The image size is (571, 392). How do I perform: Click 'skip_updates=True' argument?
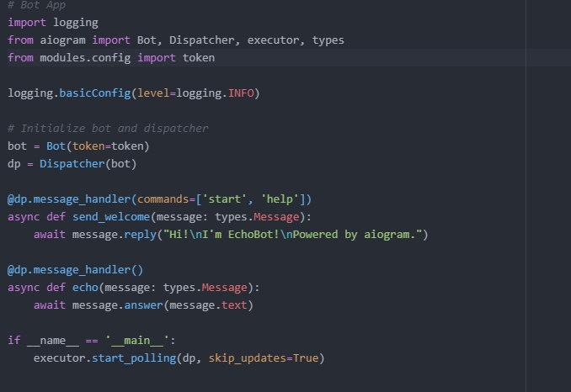pos(264,358)
